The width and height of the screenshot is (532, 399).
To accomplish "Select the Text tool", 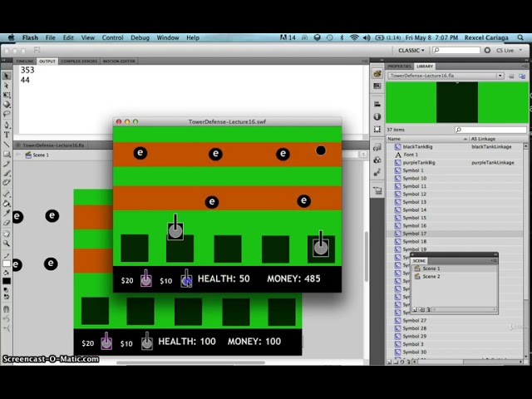I will click(x=7, y=135).
